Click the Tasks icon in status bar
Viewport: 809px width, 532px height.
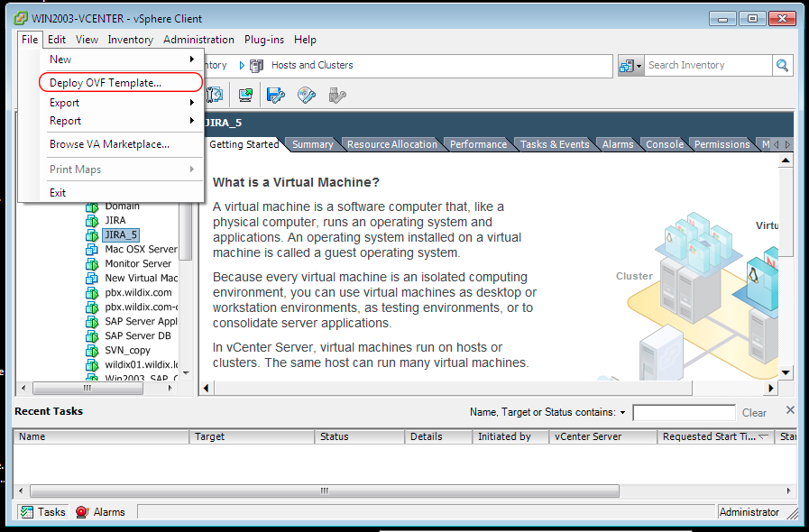[26, 512]
